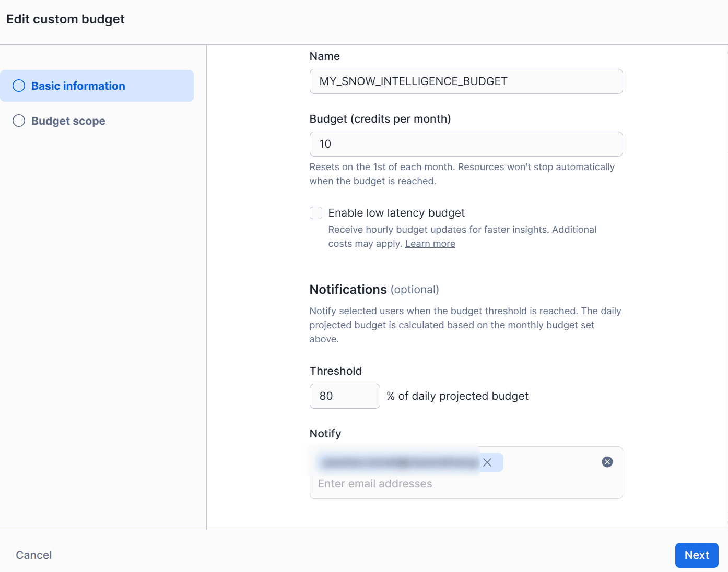Click the Budget scope step circle icon
728x572 pixels.
coord(19,121)
